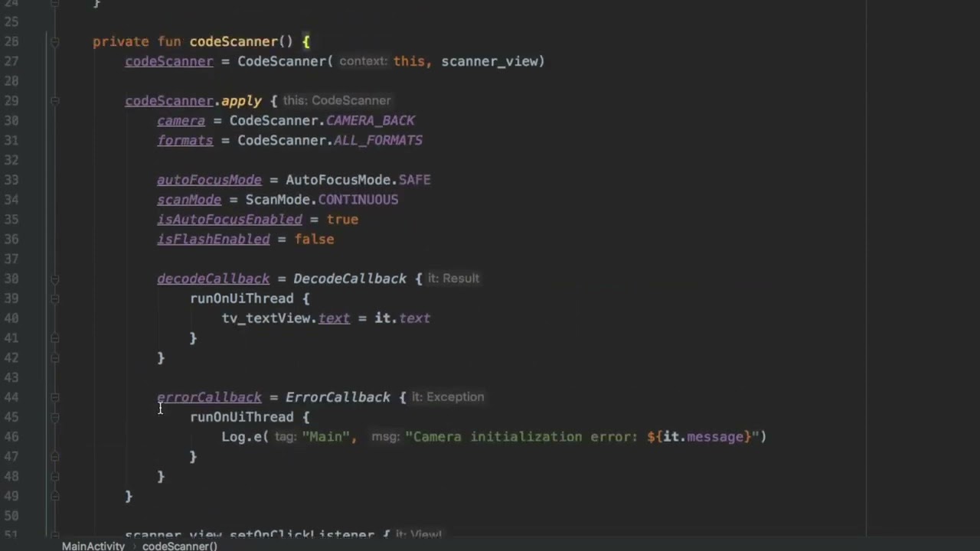Fold the runOnUiThread block on line 45
This screenshot has width=980, height=551.
[x=54, y=417]
